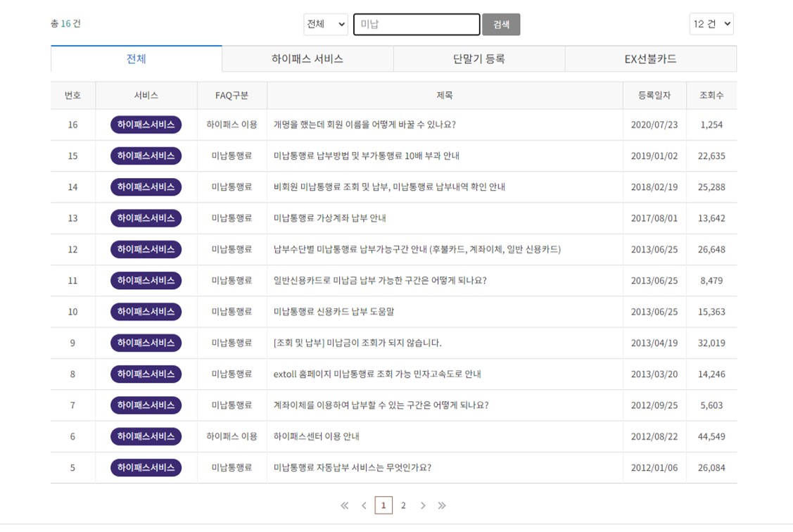Open 일반신용카드로 미납금 납부 가능한 구간 FAQ
Screen dimensions: 793x532
(x=380, y=281)
